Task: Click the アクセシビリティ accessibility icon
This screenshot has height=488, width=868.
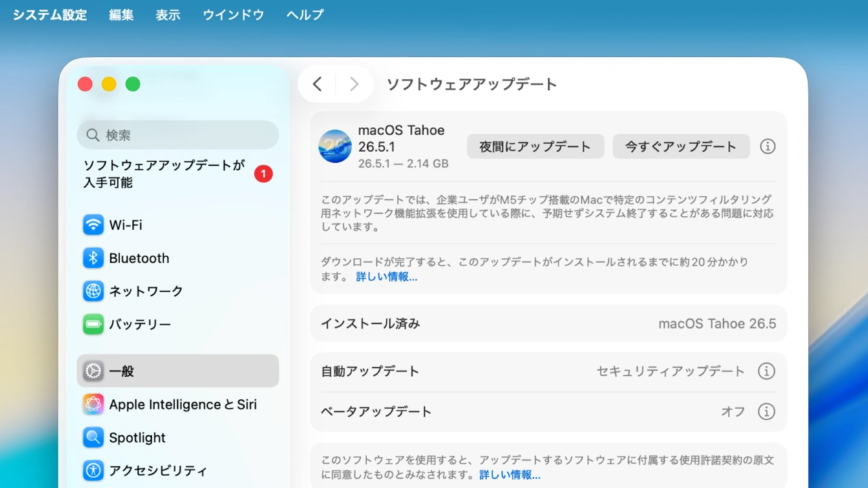Action: [94, 470]
